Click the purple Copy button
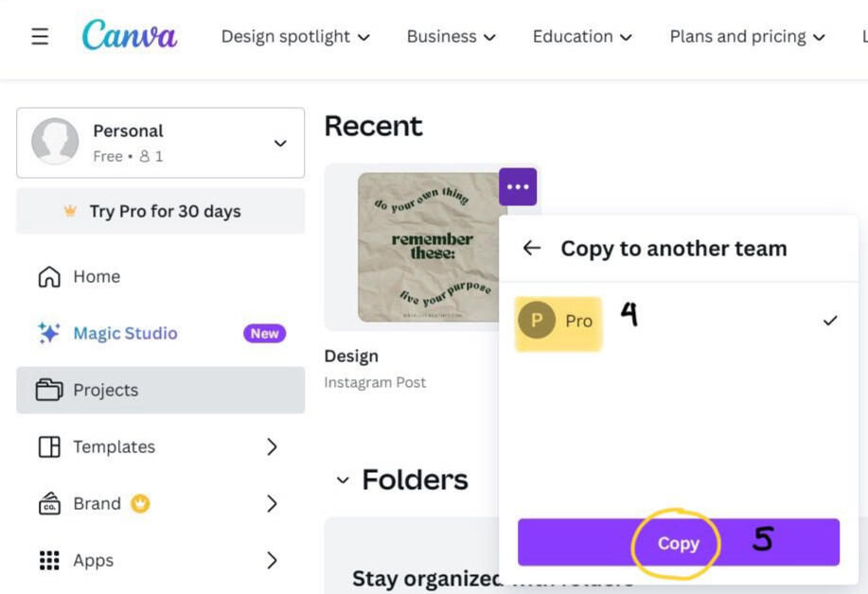868x594 pixels. point(678,543)
